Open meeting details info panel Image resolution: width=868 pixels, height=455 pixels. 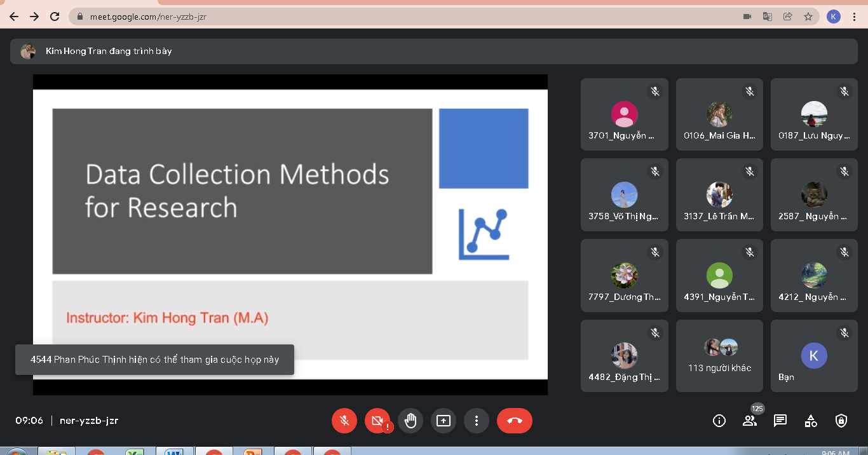(719, 421)
